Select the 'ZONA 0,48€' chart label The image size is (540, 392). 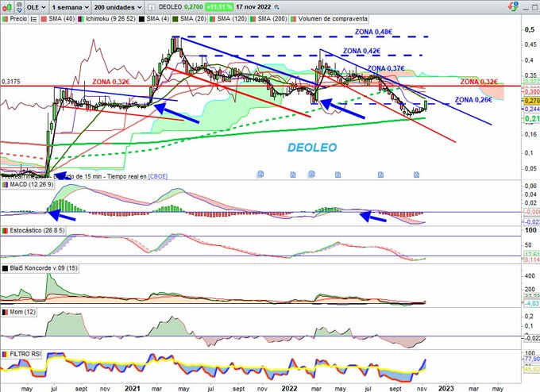pos(373,32)
